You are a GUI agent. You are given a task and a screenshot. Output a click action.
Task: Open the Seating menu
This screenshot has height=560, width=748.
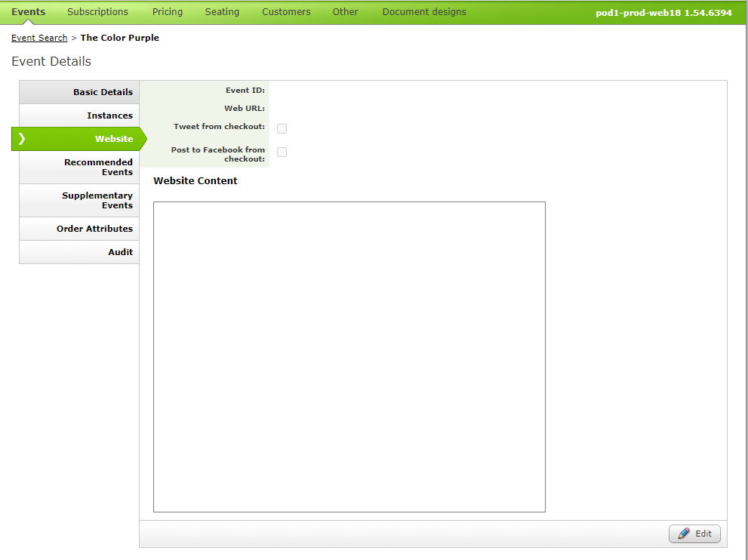[222, 12]
